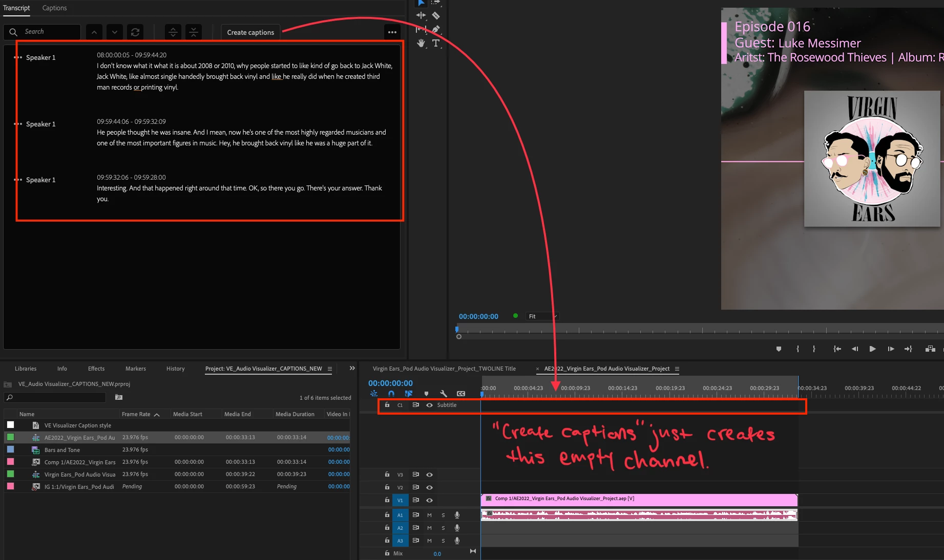
Task: Open timeline display settings wrench
Action: [444, 394]
